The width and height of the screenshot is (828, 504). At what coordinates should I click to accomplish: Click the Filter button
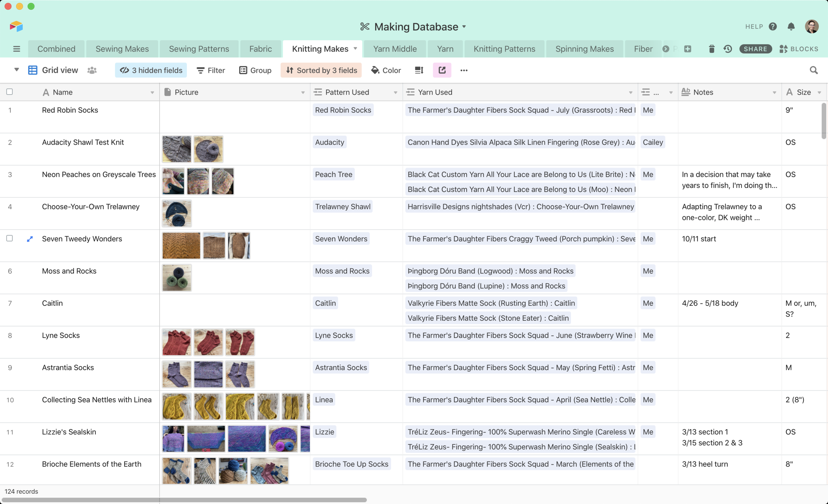point(211,70)
